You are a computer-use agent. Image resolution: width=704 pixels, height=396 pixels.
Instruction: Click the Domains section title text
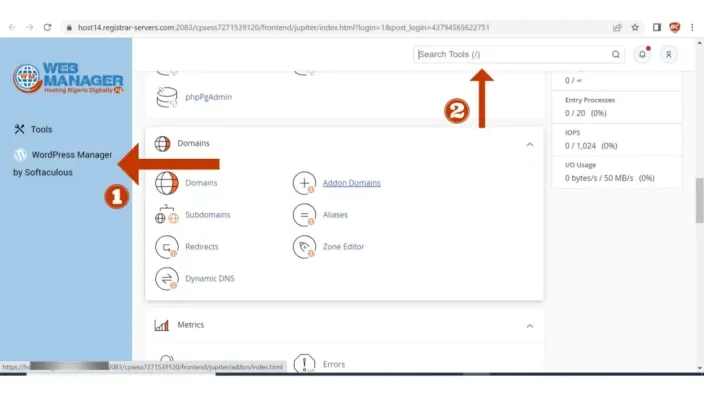193,143
